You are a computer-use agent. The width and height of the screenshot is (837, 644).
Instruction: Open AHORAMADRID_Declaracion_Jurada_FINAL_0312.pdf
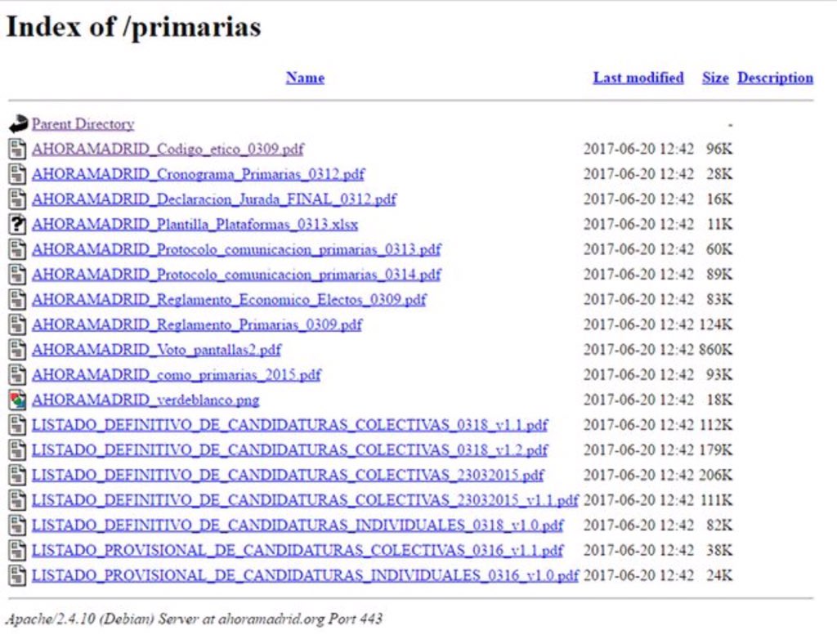point(214,199)
